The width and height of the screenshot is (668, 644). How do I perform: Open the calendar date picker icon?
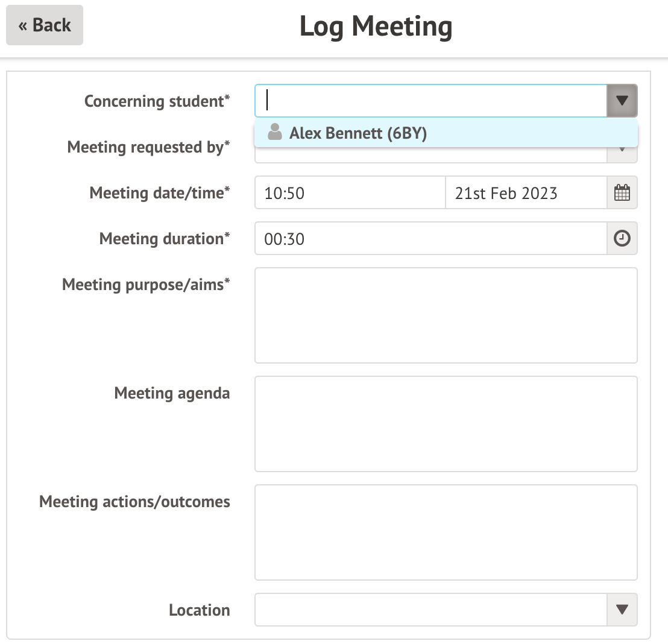(x=622, y=193)
